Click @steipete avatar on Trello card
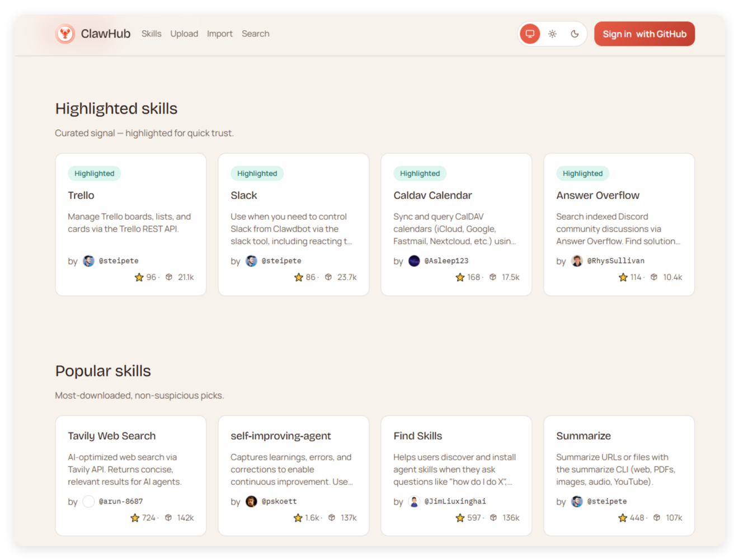739x560 pixels. coord(88,261)
